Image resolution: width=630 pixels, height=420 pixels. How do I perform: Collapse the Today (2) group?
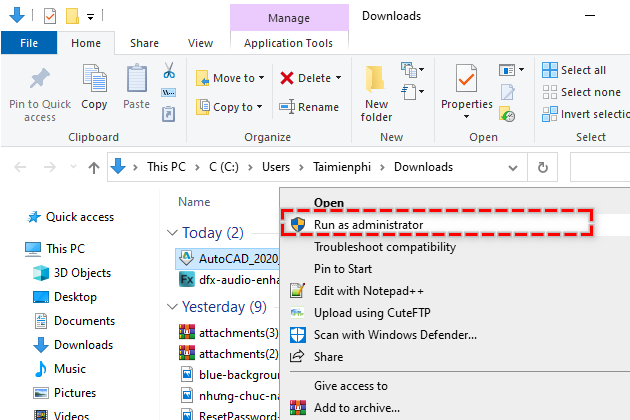click(x=172, y=233)
